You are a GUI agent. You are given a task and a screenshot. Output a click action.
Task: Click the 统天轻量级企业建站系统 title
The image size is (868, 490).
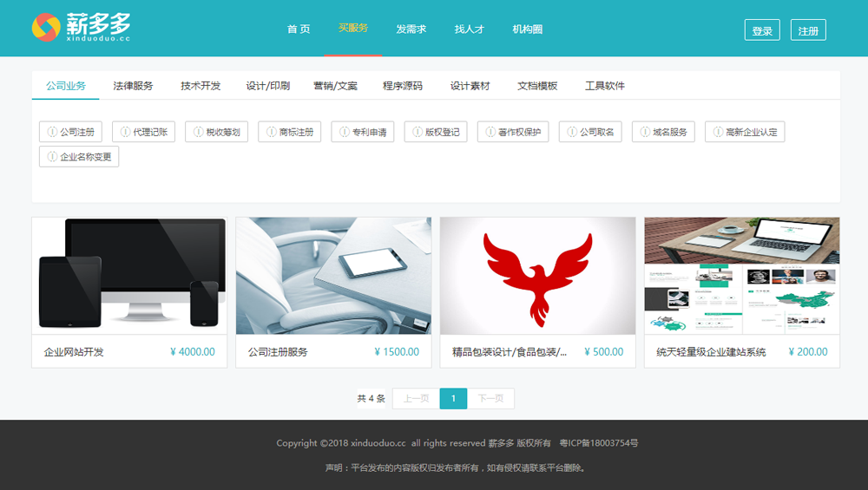(712, 352)
